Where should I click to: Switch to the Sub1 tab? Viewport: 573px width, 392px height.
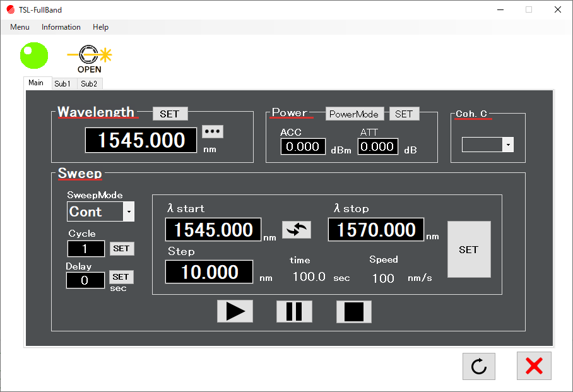point(62,83)
